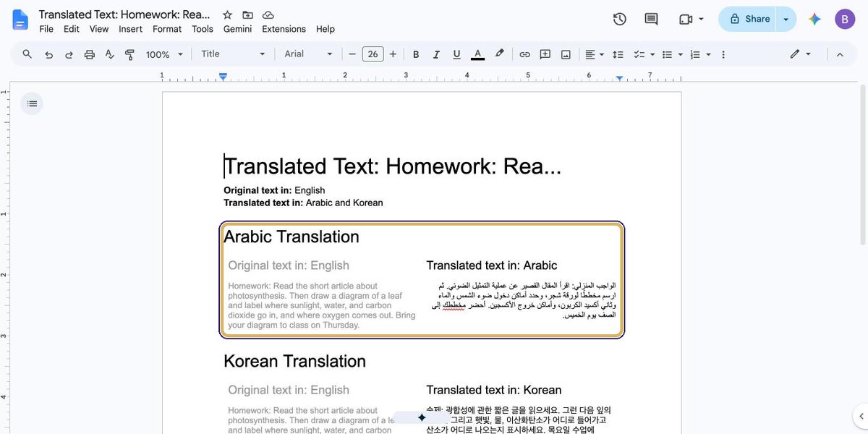The image size is (868, 434).
Task: Add a comment from the toolbar
Action: (x=545, y=54)
